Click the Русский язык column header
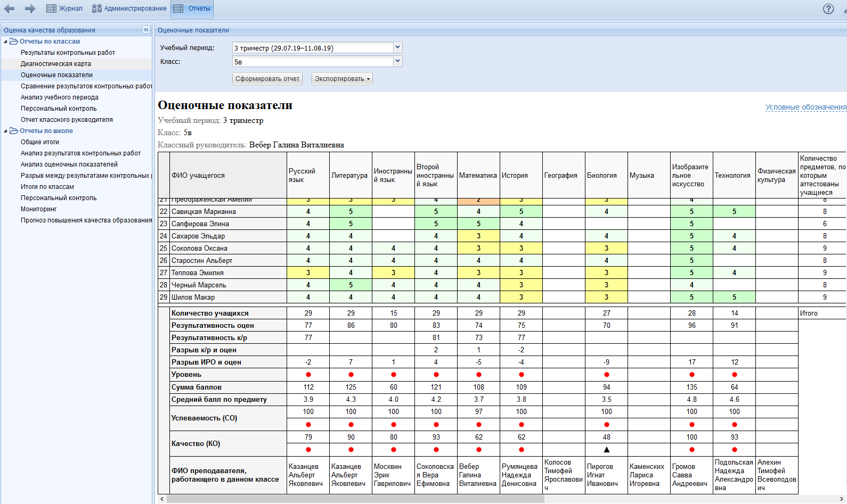The width and height of the screenshot is (847, 504). click(308, 175)
